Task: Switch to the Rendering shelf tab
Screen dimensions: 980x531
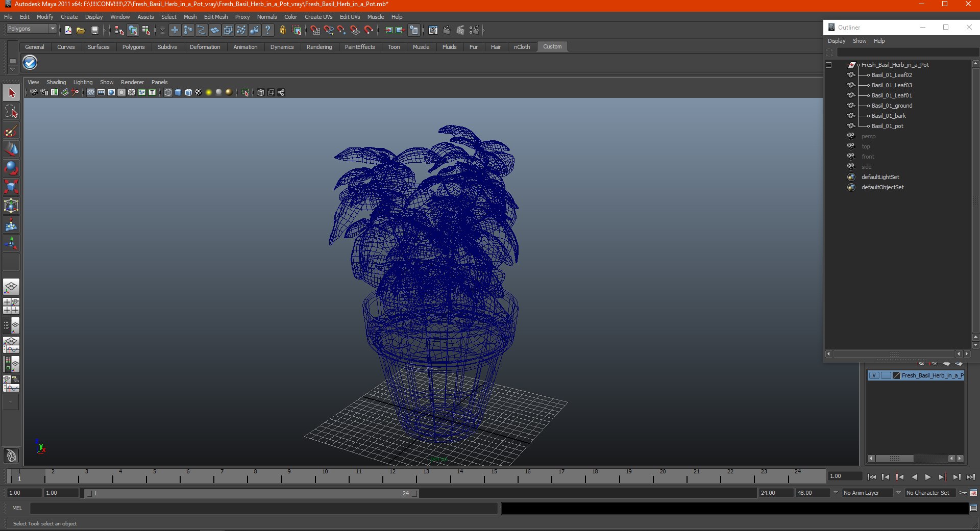Action: [319, 47]
